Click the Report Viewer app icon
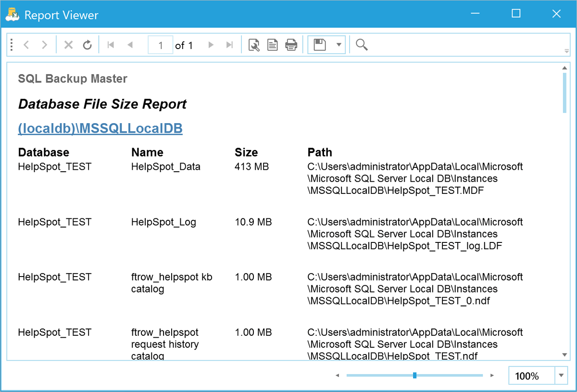Image resolution: width=577 pixels, height=392 pixels. [12, 14]
